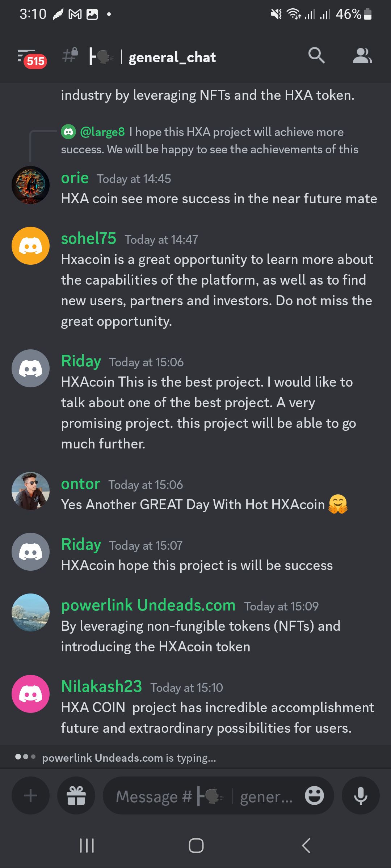Open the gift icon in message bar

76,795
